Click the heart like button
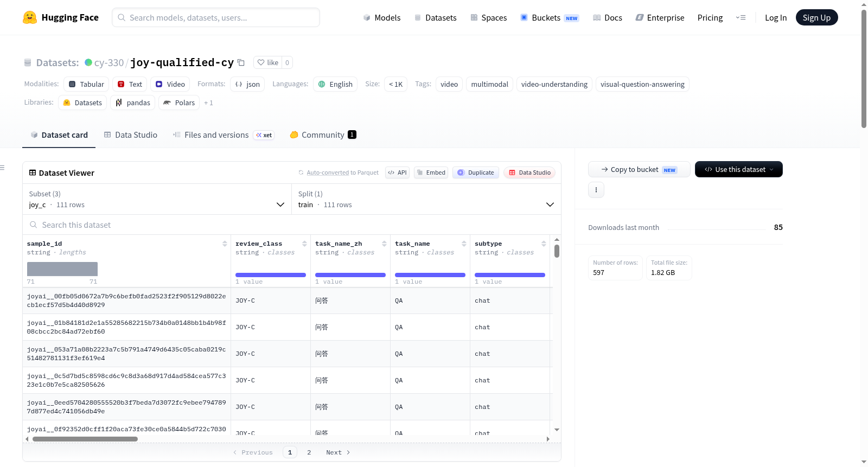 click(267, 62)
